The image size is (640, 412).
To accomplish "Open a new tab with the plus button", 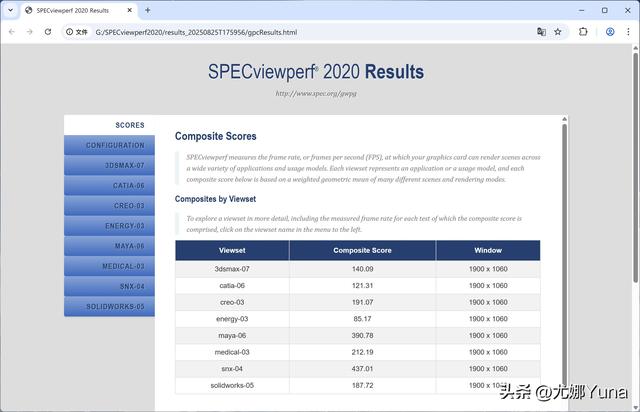I will point(148,10).
